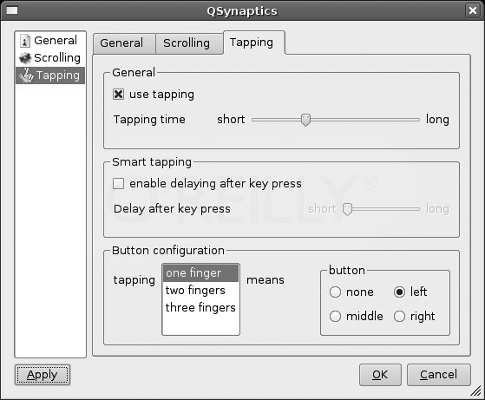Close the QSynaptics window
This screenshot has width=485, height=400.
[473, 11]
